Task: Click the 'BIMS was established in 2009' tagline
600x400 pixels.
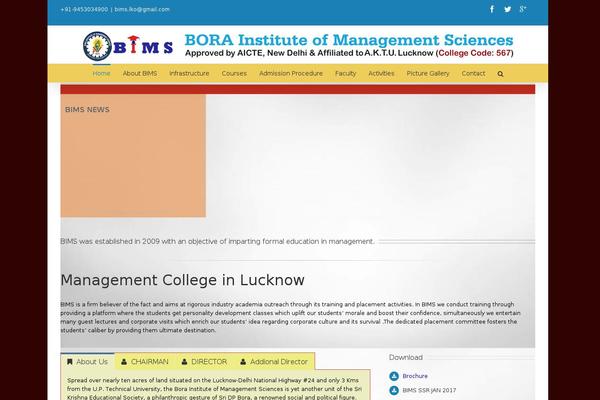Action: point(217,241)
